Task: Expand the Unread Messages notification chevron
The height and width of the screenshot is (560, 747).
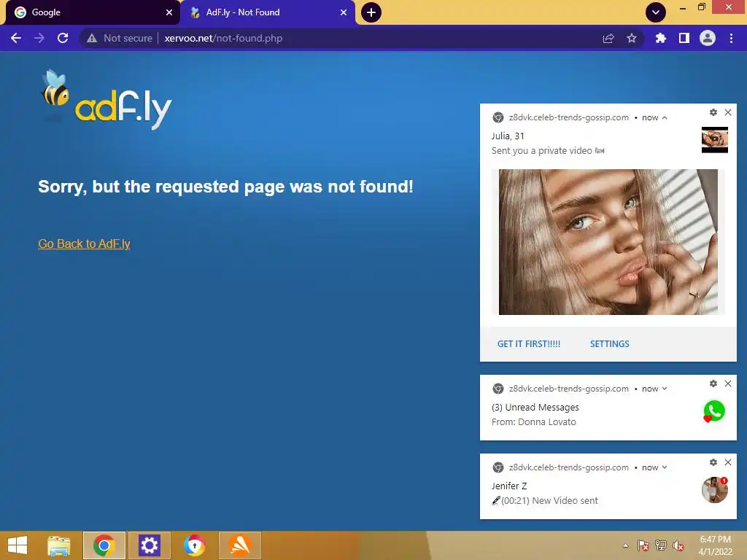Action: 665,389
